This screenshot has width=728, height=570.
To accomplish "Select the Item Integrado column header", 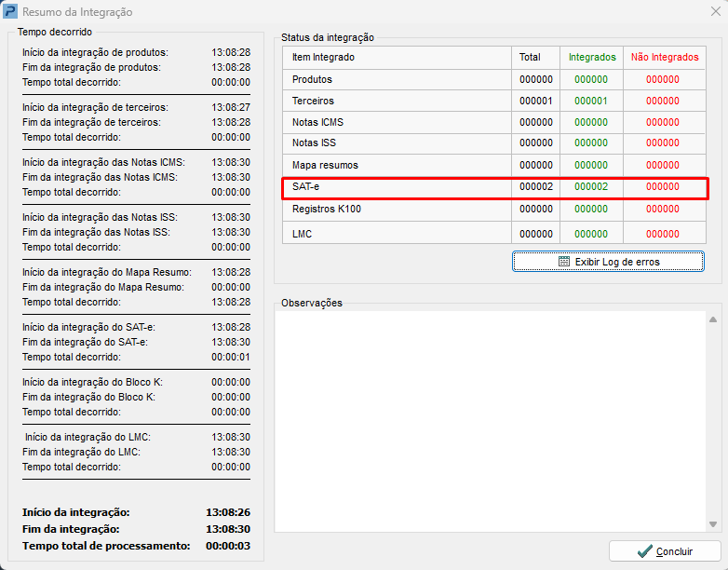I will [323, 58].
